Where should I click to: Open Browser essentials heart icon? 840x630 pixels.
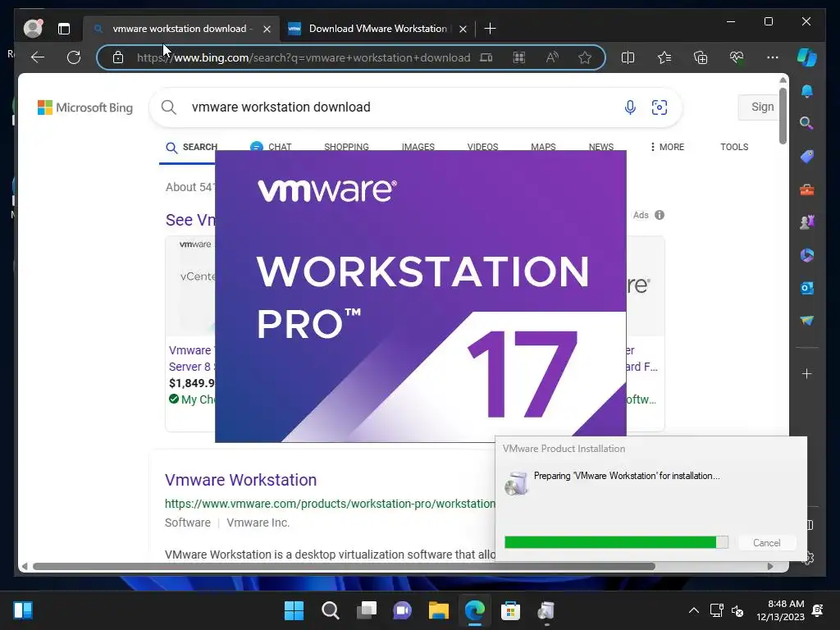tap(737, 57)
